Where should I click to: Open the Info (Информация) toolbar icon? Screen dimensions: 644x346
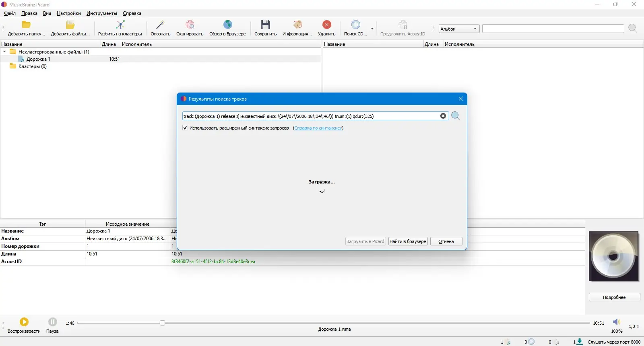point(297,25)
